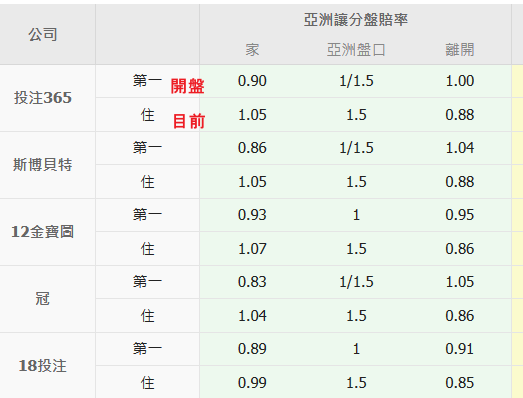Click the 第一 label in 冠 row
Screen dimensions: 523x398
pyautogui.click(x=147, y=282)
